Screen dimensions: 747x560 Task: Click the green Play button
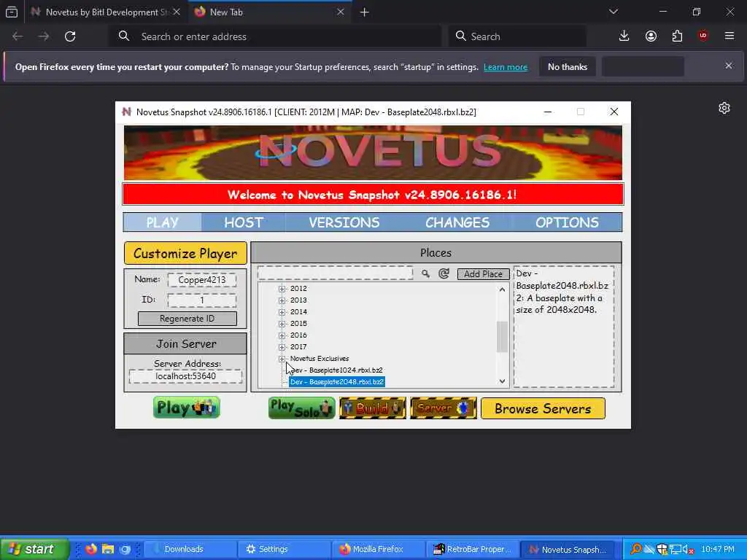[186, 408]
